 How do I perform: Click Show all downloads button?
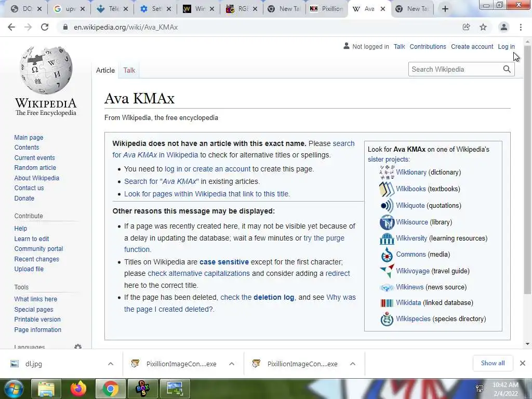pos(493,363)
